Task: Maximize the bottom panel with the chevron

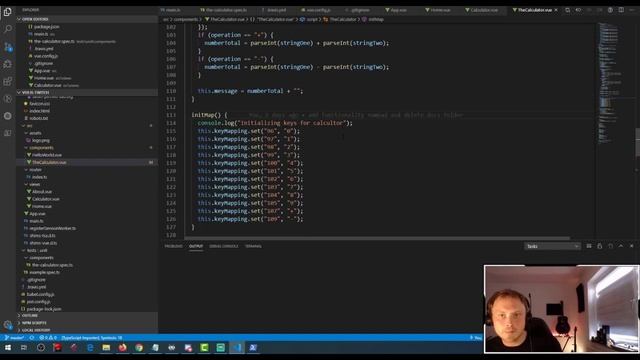Action: (x=621, y=246)
